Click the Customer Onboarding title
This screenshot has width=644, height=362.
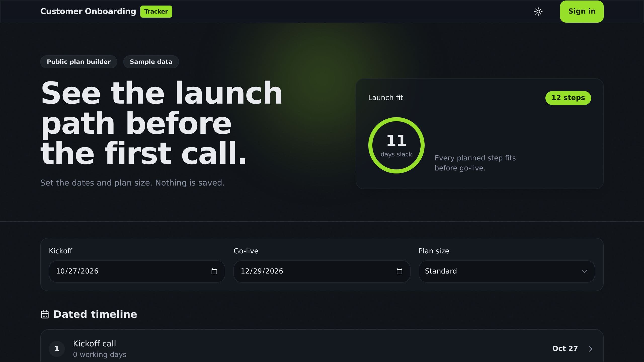click(x=88, y=11)
